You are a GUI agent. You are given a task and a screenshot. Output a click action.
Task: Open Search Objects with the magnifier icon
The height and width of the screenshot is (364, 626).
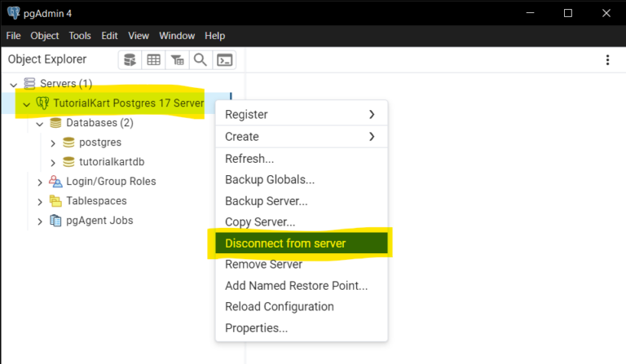tap(200, 59)
